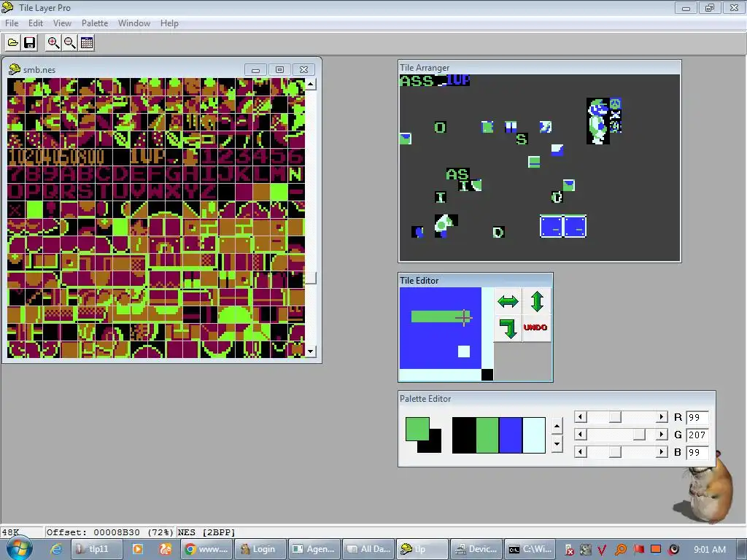747x560 pixels.
Task: Click the Save (floppy disk) toolbar icon
Action: 29,43
